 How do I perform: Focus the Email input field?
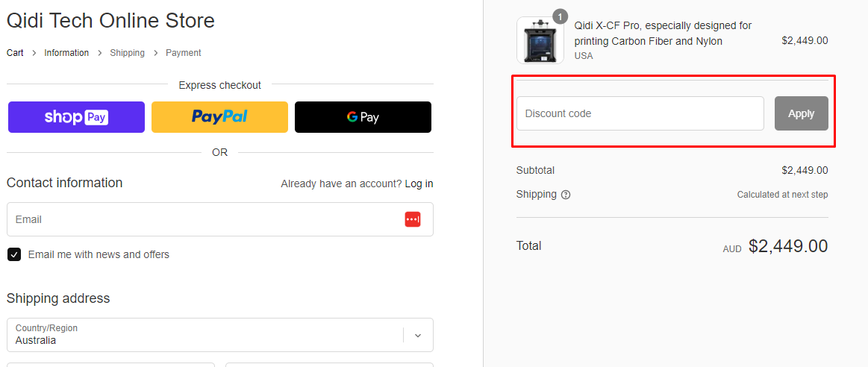(202, 219)
